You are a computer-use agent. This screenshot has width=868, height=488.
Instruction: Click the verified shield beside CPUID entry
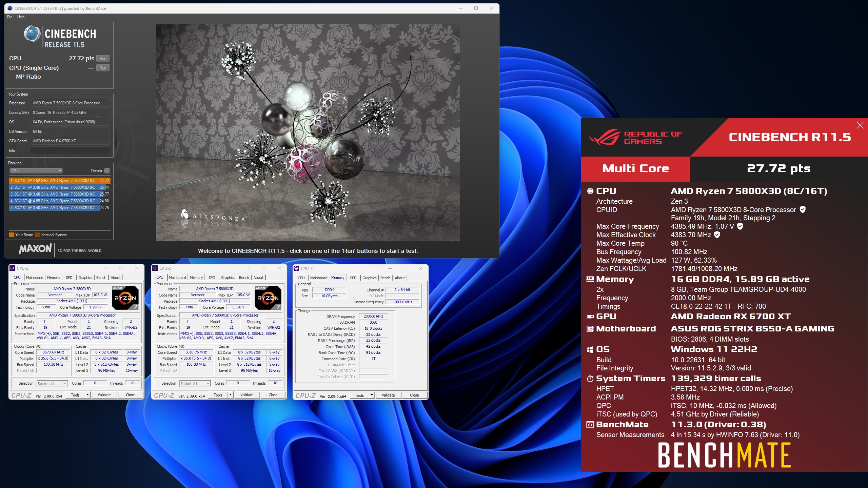803,209
